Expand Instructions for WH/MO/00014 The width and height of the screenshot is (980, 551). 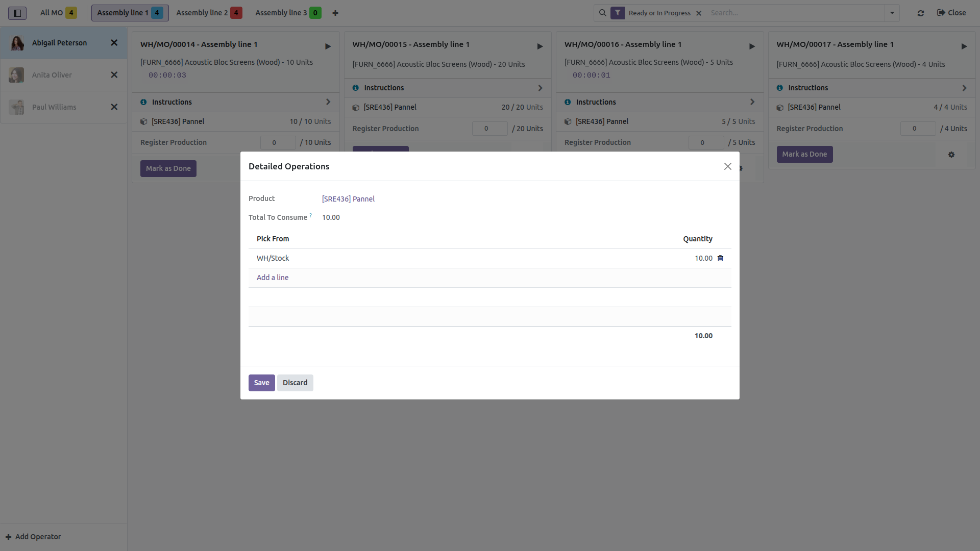click(x=236, y=102)
